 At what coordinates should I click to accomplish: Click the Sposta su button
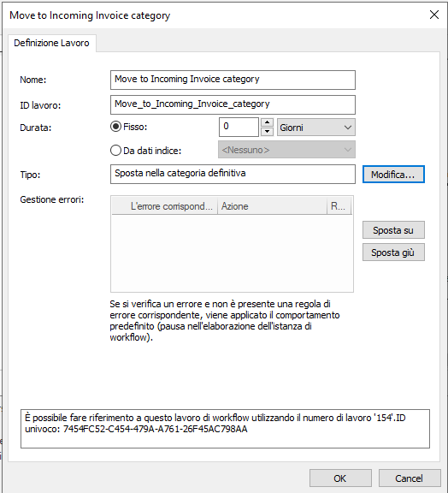[393, 230]
